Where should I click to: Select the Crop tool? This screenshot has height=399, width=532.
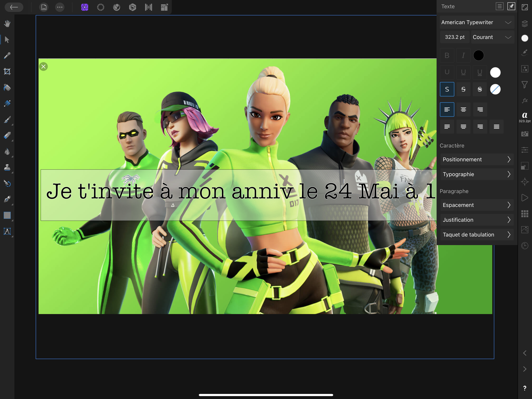pyautogui.click(x=7, y=72)
